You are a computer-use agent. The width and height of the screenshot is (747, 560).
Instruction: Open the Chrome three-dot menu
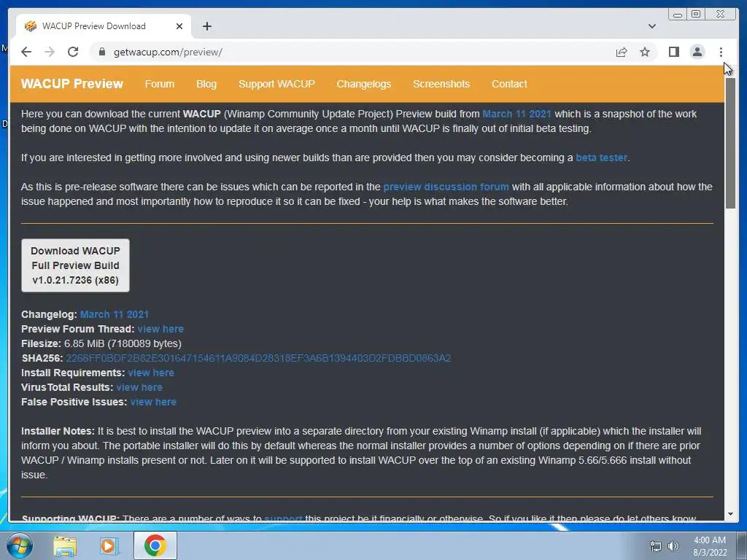click(721, 52)
